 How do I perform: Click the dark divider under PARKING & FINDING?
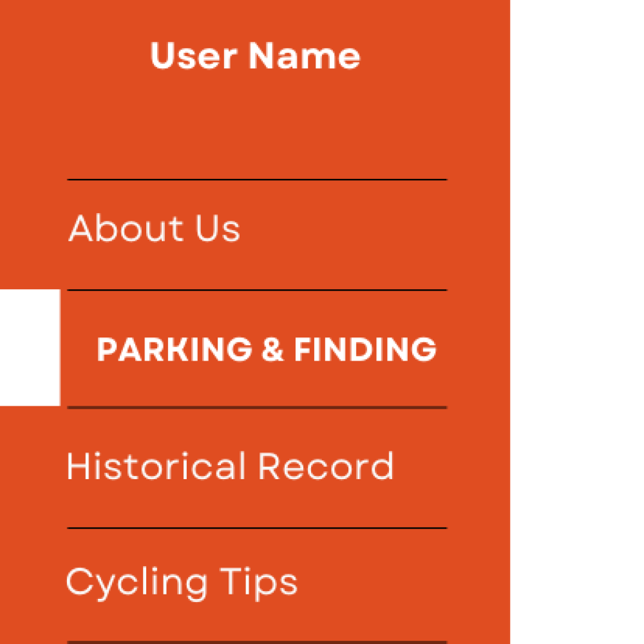click(x=257, y=408)
